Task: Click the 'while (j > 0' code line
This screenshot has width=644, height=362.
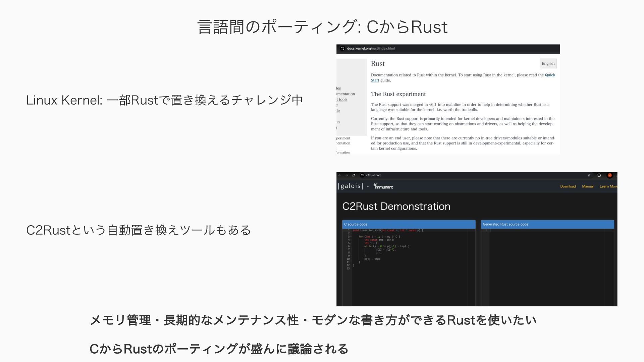Action: pos(386,246)
